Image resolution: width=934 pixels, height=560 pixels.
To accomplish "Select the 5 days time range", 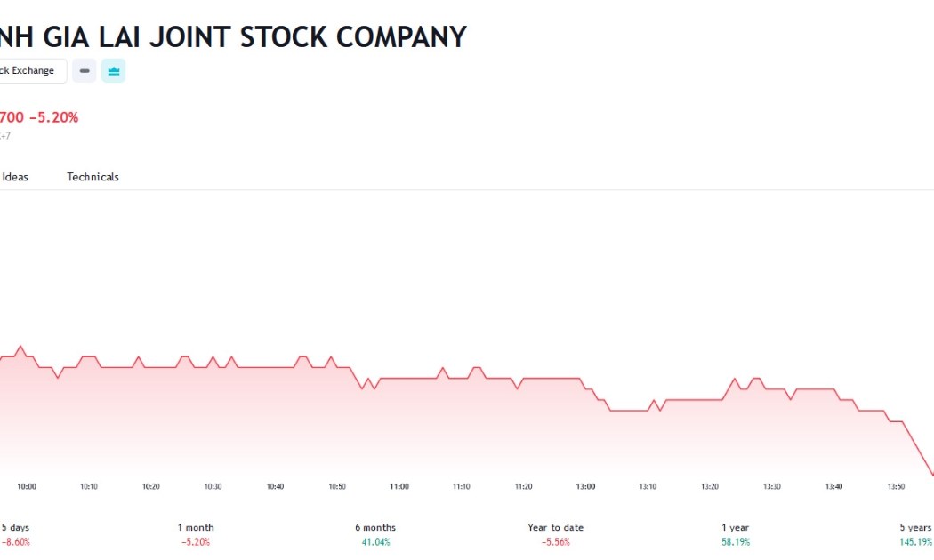I will [x=15, y=534].
